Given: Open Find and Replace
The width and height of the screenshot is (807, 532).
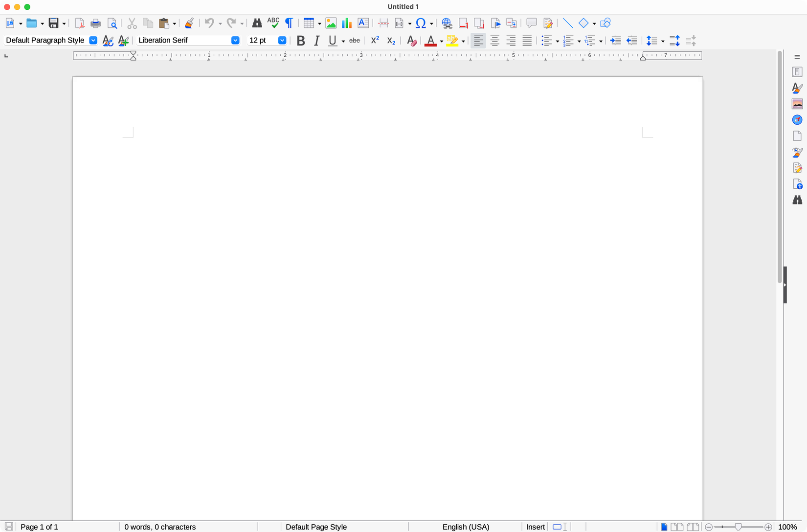Looking at the screenshot, I should (257, 23).
